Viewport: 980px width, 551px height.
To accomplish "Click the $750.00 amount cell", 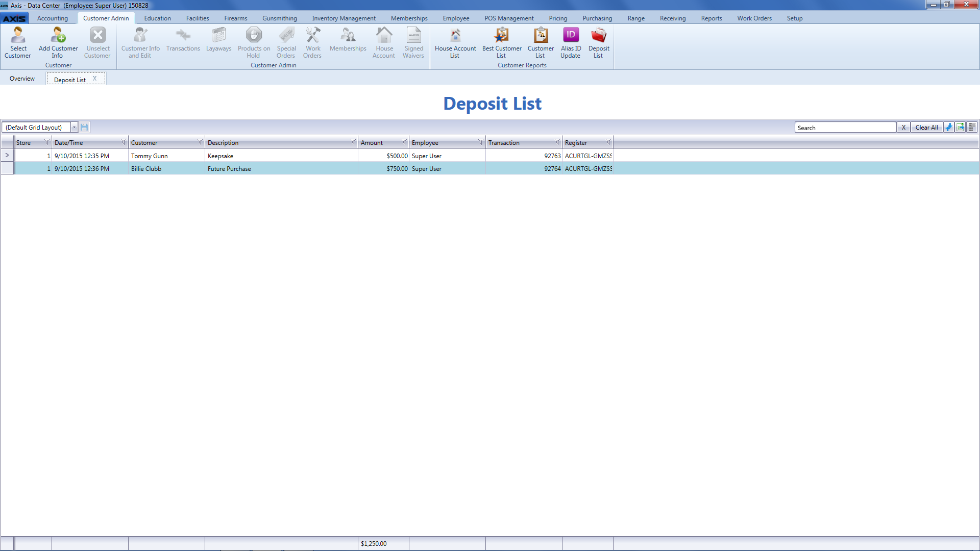I will pyautogui.click(x=383, y=169).
